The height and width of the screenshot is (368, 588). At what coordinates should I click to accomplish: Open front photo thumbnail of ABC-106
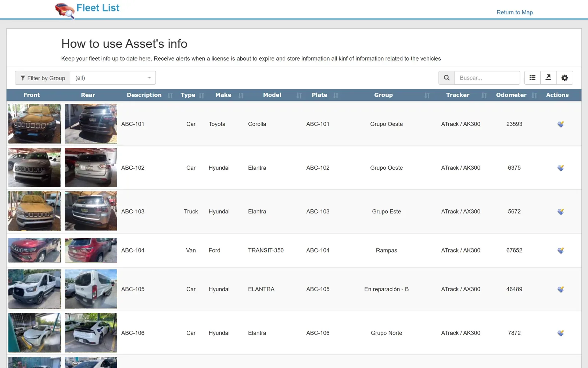click(x=35, y=333)
